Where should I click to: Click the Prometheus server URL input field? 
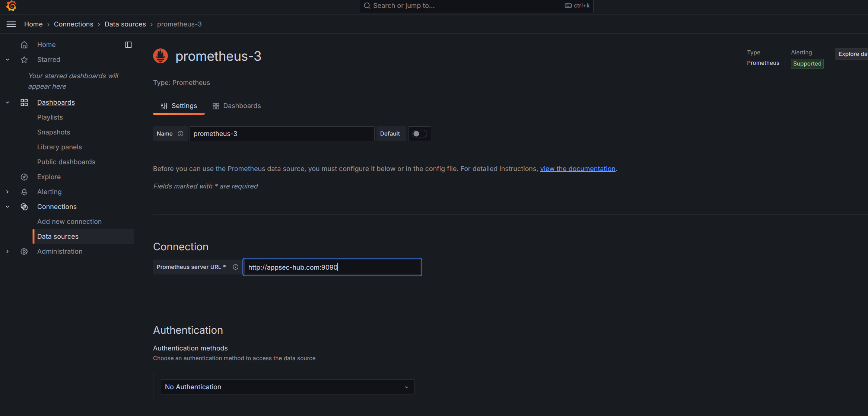tap(332, 267)
